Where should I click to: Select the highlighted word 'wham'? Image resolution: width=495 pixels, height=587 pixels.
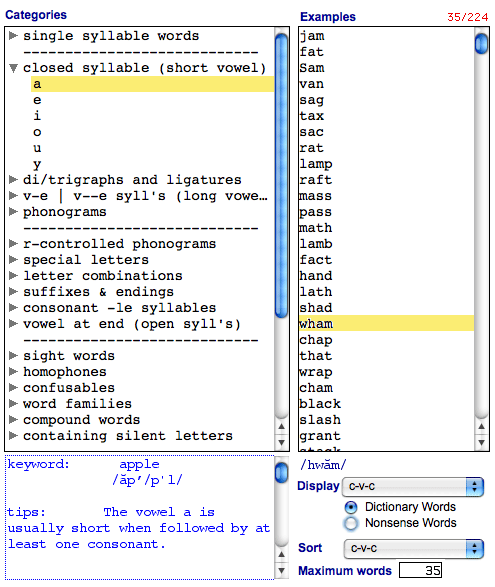pos(386,324)
